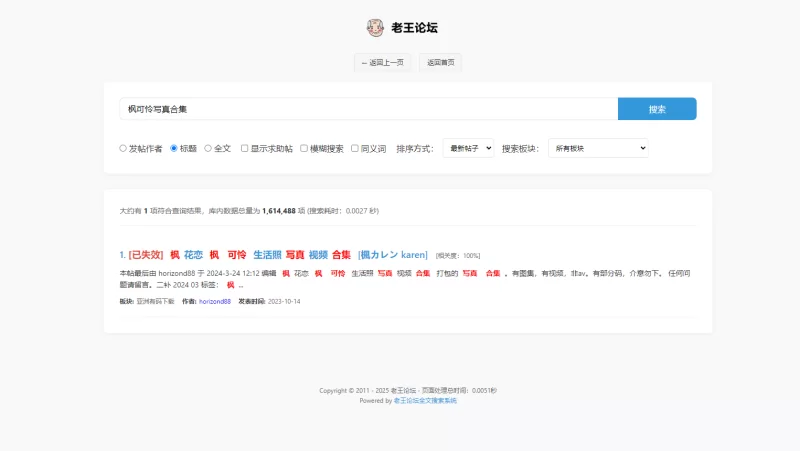Select the 发帖作者 radio option
This screenshot has height=451, width=800.
point(123,148)
